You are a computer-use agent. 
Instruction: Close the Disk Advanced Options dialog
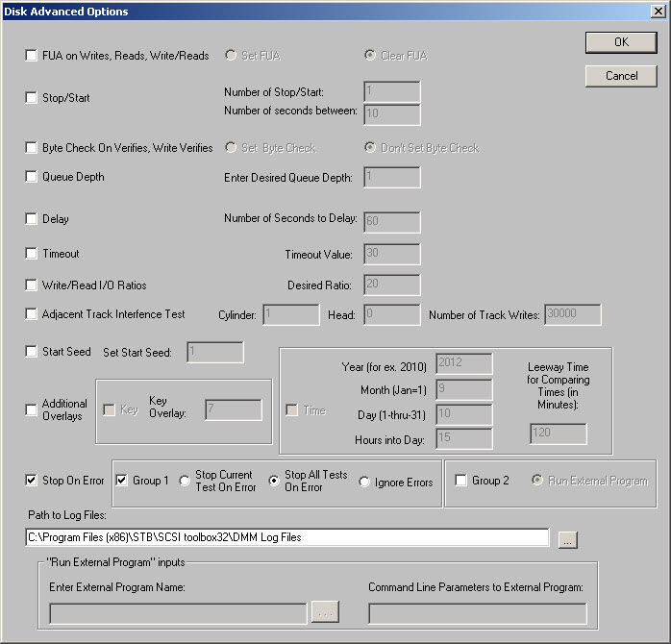click(658, 12)
